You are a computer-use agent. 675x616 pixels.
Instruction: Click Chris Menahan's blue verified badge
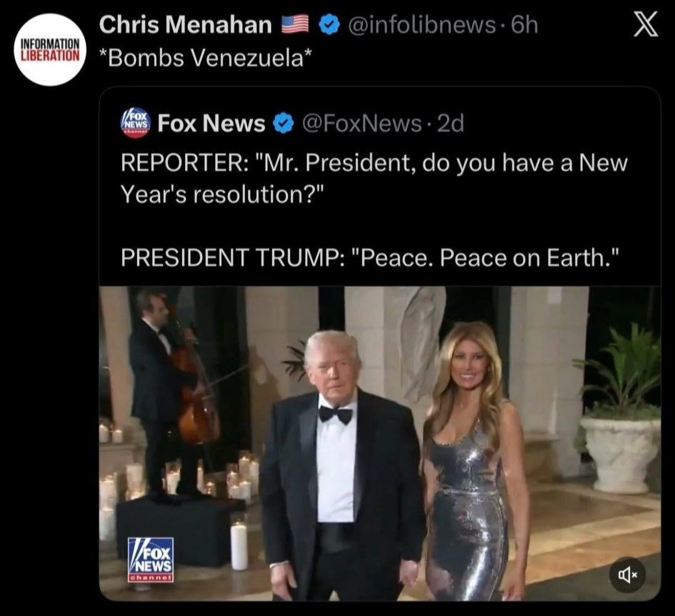(x=328, y=26)
